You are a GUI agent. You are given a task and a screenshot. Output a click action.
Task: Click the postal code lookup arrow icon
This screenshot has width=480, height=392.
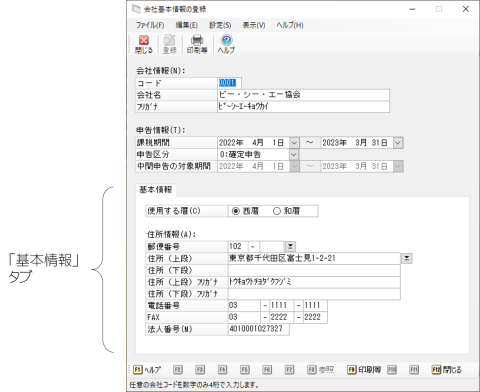[x=290, y=246]
